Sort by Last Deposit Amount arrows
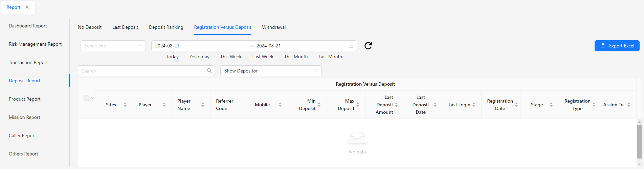The width and height of the screenshot is (644, 169). click(396, 105)
